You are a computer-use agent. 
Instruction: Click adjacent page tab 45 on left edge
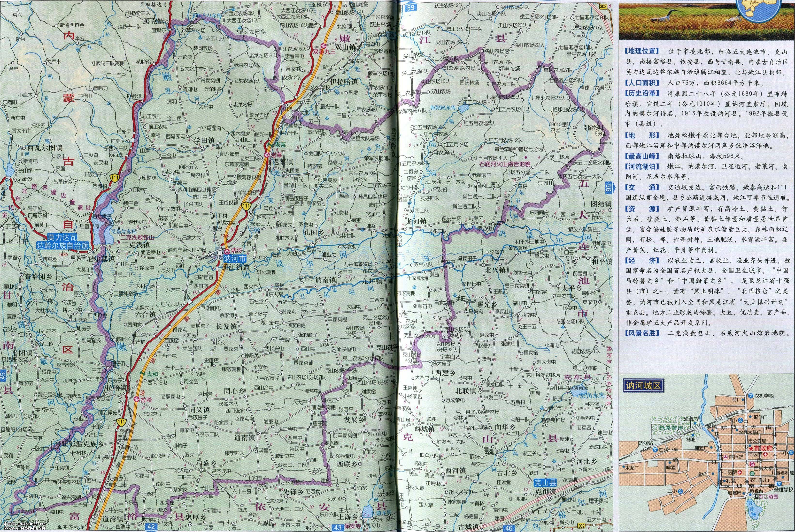pyautogui.click(x=3, y=376)
